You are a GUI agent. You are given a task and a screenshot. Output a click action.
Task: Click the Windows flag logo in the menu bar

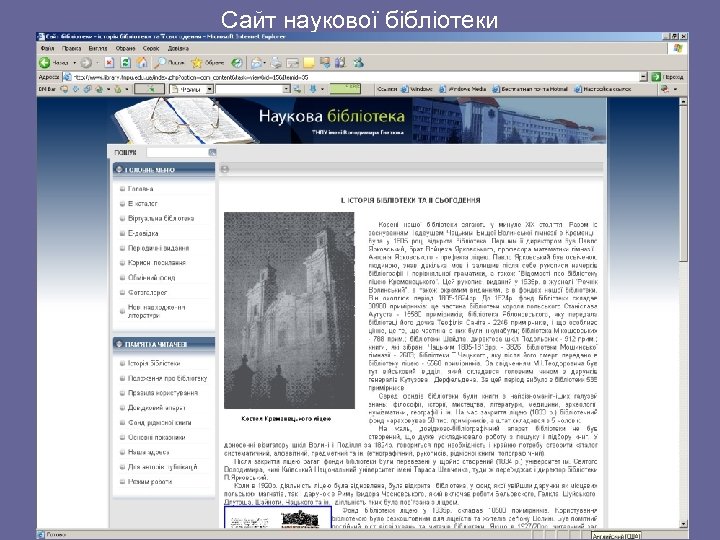pos(678,48)
